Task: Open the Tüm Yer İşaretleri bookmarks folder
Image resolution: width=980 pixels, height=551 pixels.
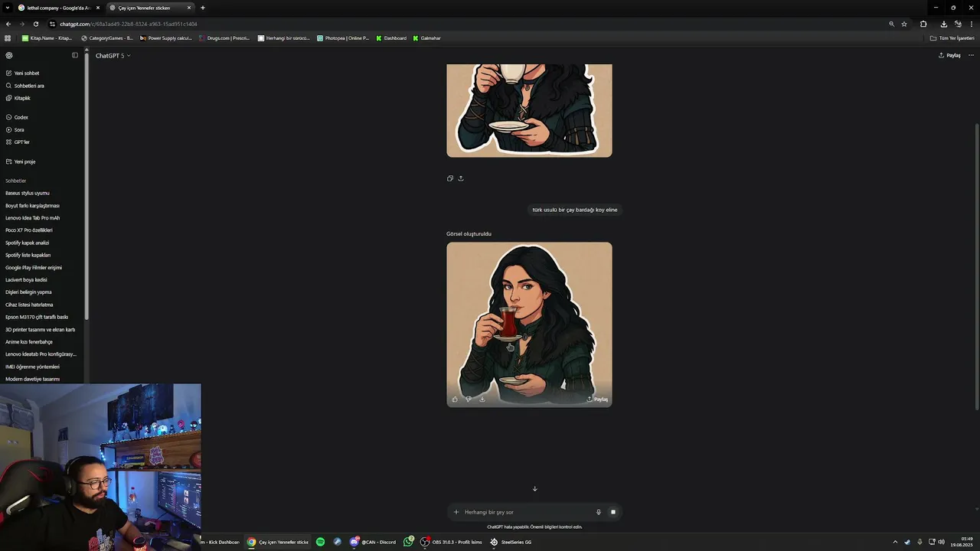Action: click(952, 37)
